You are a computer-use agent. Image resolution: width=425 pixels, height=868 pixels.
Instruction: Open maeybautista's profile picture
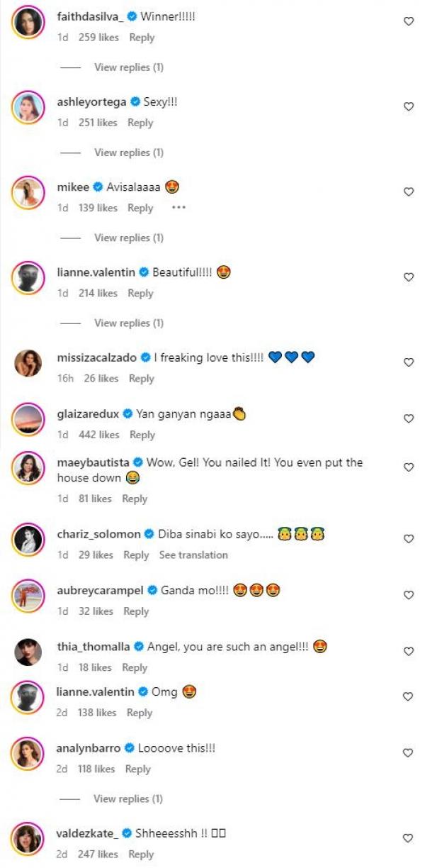[28, 468]
